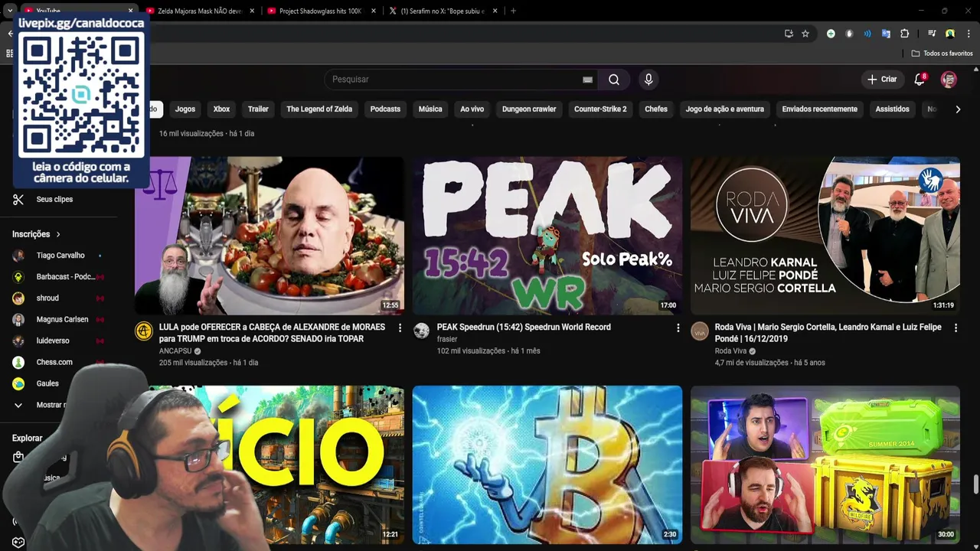980x551 pixels.
Task: Open a new browser tab
Action: 513,11
